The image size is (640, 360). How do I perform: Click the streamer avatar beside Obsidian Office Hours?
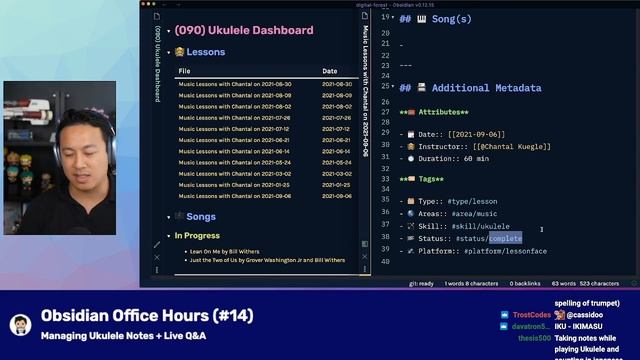pyautogui.click(x=21, y=325)
